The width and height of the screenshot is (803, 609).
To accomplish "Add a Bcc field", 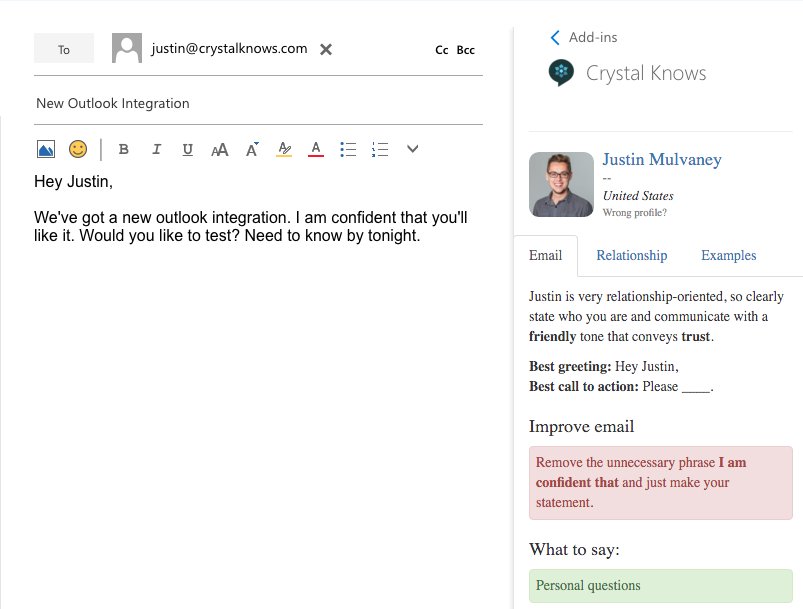I will click(466, 50).
